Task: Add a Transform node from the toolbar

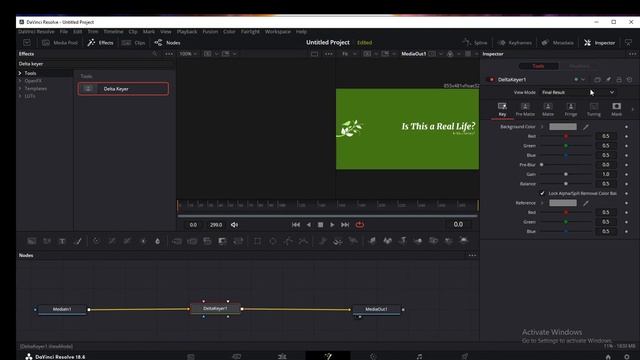Action: click(x=238, y=241)
